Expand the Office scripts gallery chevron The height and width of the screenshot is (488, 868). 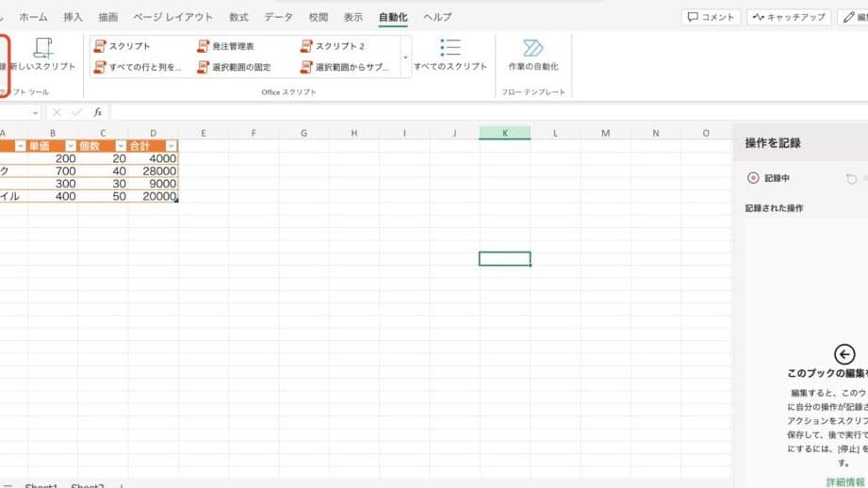click(x=405, y=57)
